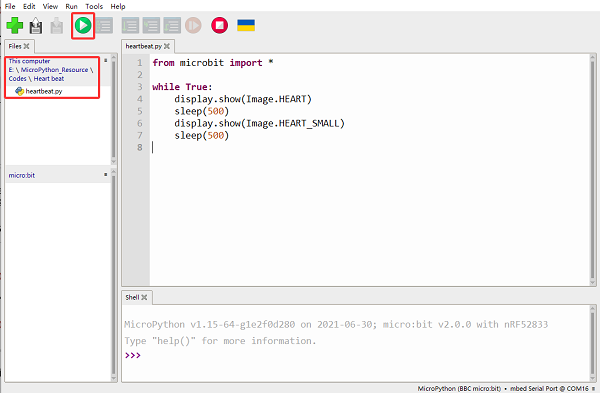The width and height of the screenshot is (600, 393).
Task: Click 'display.show(Image.HEART_SMALL)' on line 6
Action: click(259, 123)
